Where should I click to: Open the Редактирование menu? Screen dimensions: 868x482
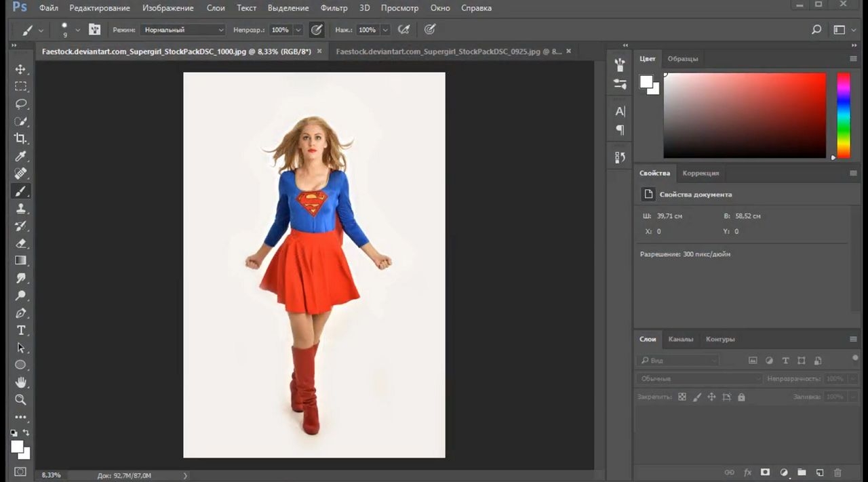[100, 8]
